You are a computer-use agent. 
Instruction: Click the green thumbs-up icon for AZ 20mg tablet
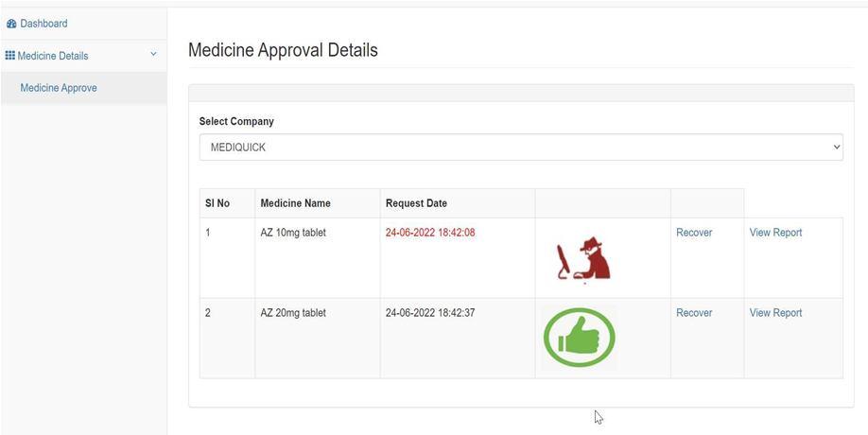pyautogui.click(x=579, y=338)
